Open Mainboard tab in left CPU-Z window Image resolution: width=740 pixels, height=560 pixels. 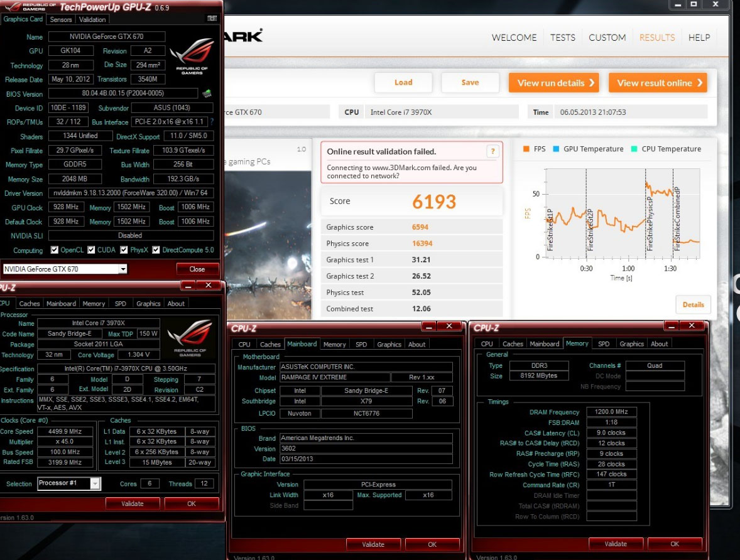(61, 304)
